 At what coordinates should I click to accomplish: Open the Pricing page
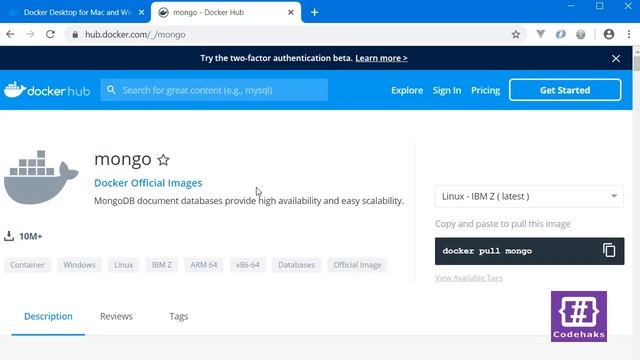[485, 90]
